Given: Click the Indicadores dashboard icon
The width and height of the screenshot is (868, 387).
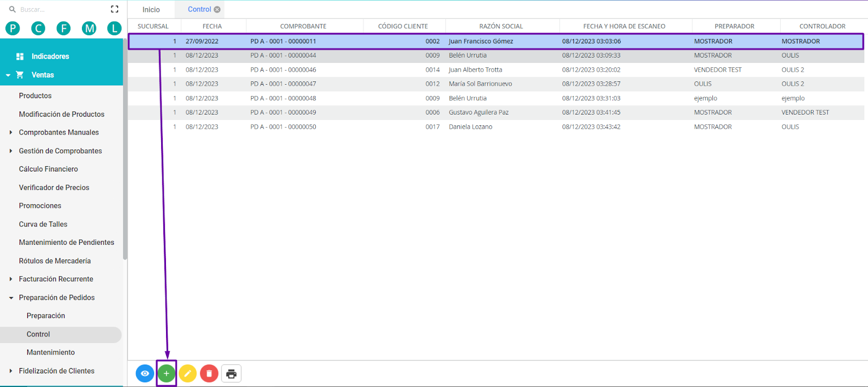Looking at the screenshot, I should pos(20,56).
